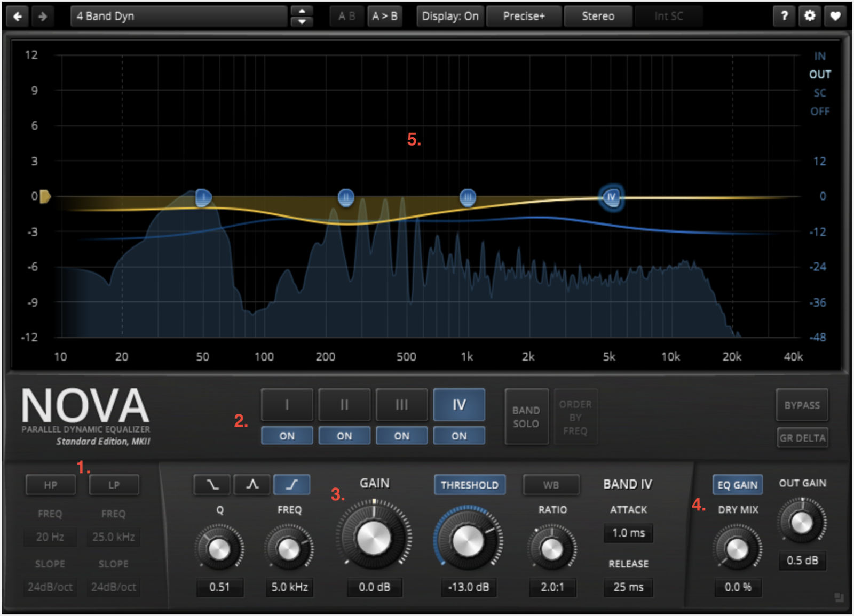Screen dimensions: 854x616
Task: Open the HP slope 24dB/oct selector
Action: [x=50, y=587]
